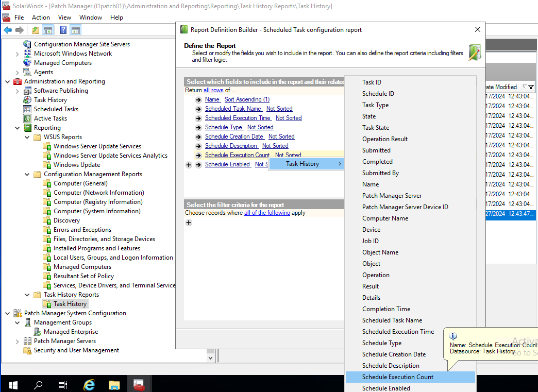Select the Agents node icon

coord(27,72)
